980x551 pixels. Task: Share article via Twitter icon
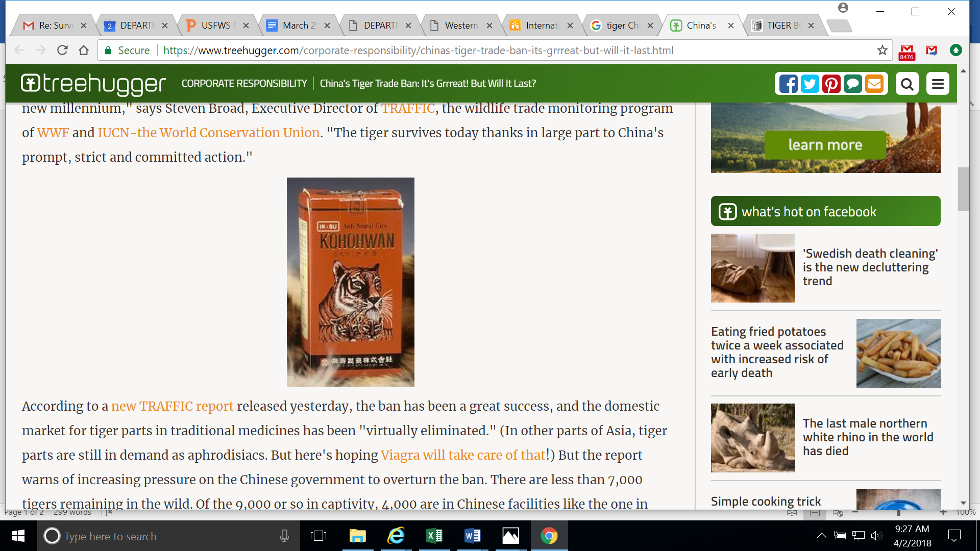click(x=810, y=84)
